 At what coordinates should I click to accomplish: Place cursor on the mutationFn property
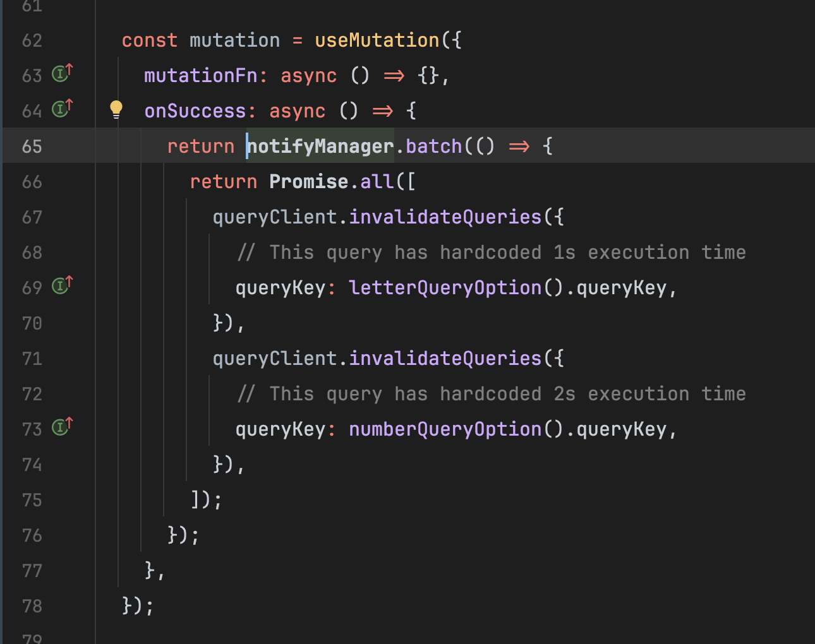pyautogui.click(x=201, y=76)
